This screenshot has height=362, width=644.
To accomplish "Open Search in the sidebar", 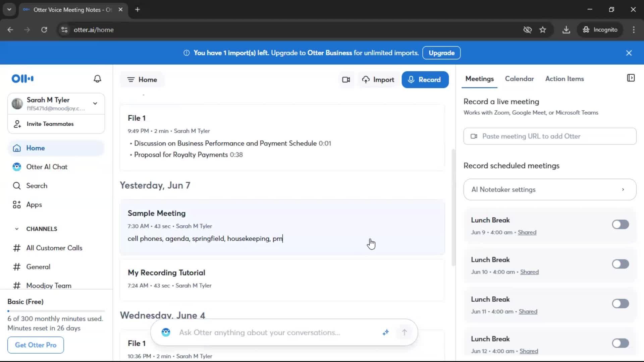I will [x=56, y=186].
